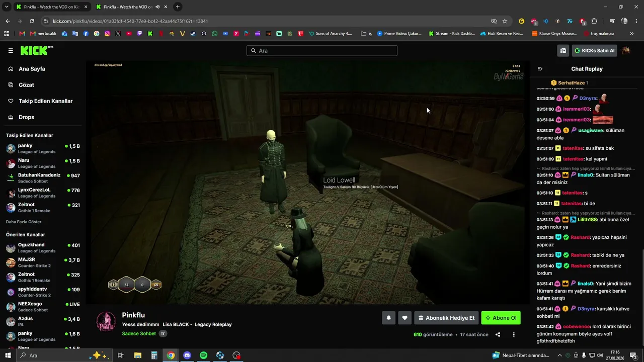Click the Kick search field Ara
Image resolution: width=644 pixels, height=362 pixels.
tap(322, 51)
